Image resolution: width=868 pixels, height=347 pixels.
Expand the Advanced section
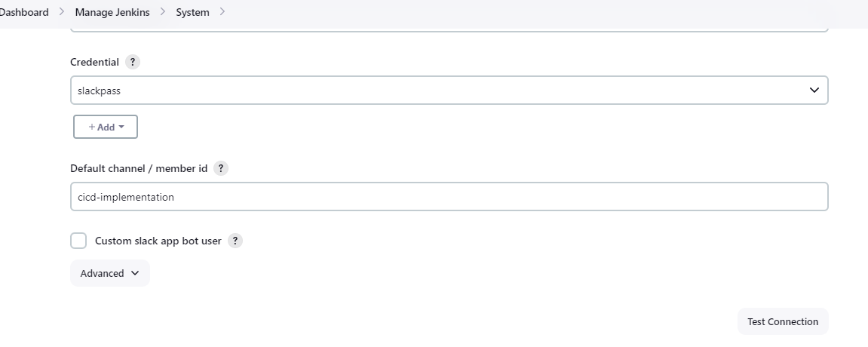pos(109,274)
